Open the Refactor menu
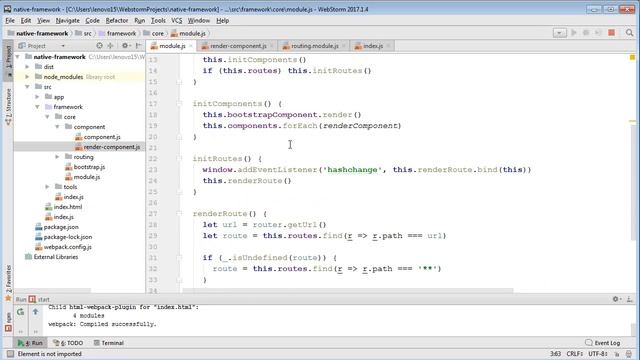This screenshot has height=360, width=640. (117, 20)
